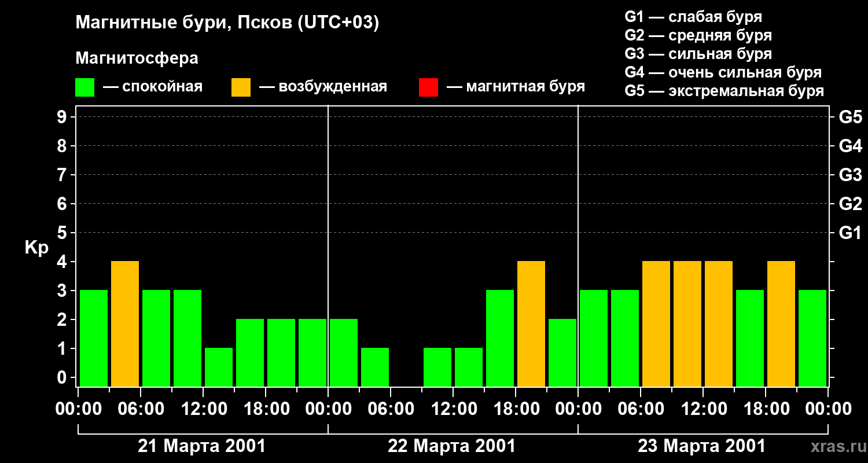This screenshot has width=868, height=463.
Task: Select the 'G5 — экстремальная буря' description
Action: pyautogui.click(x=724, y=91)
